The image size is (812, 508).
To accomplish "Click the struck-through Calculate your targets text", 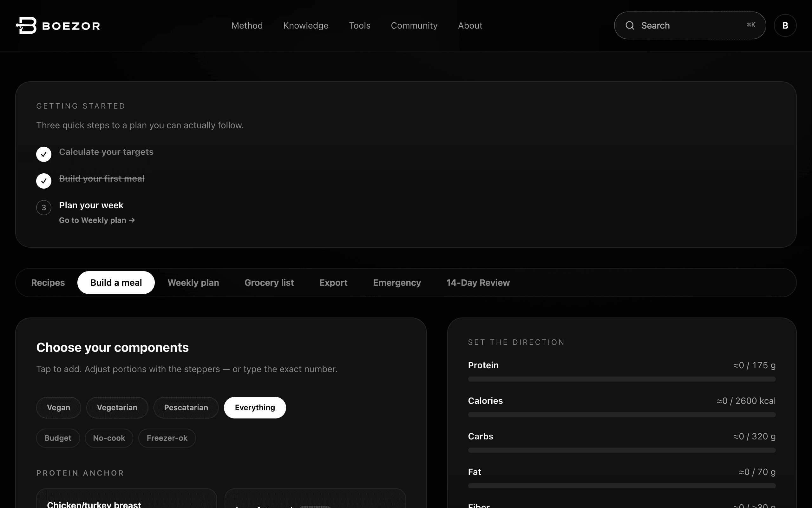I will (x=106, y=152).
